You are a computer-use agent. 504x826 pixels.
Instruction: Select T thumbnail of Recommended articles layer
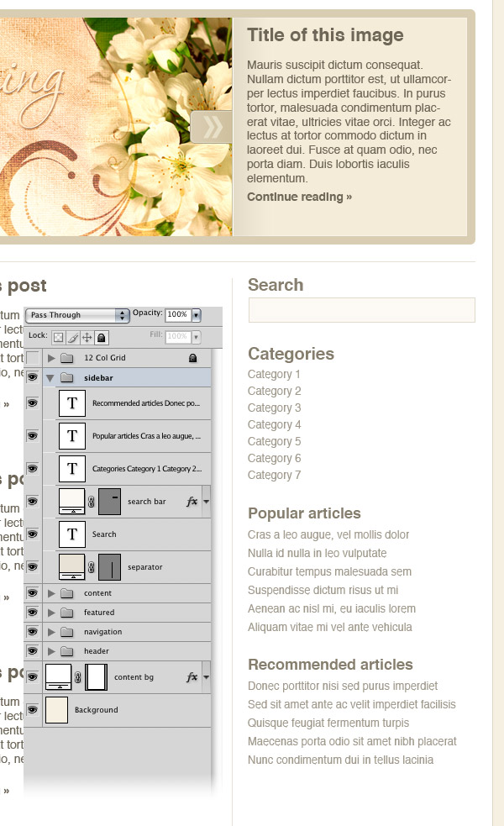point(72,403)
